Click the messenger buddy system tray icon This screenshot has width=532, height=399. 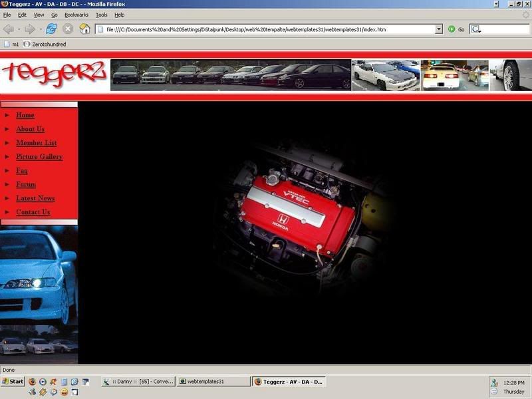click(x=495, y=383)
